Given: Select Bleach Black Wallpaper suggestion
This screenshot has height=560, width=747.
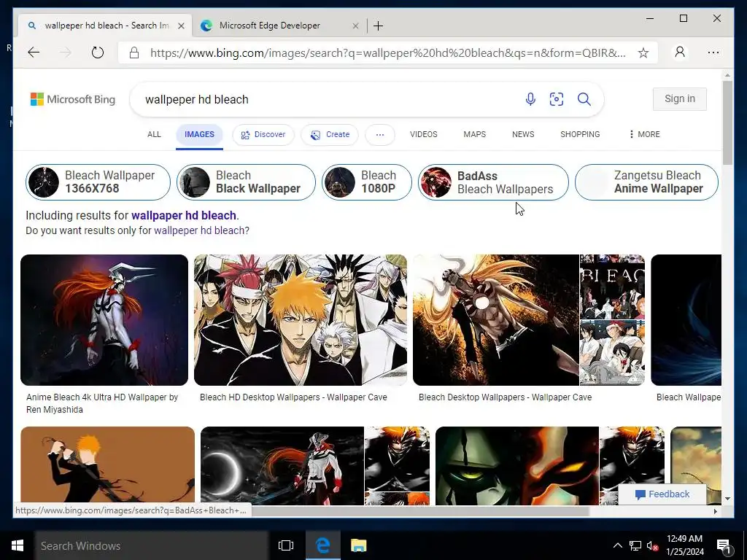Looking at the screenshot, I should 246,182.
